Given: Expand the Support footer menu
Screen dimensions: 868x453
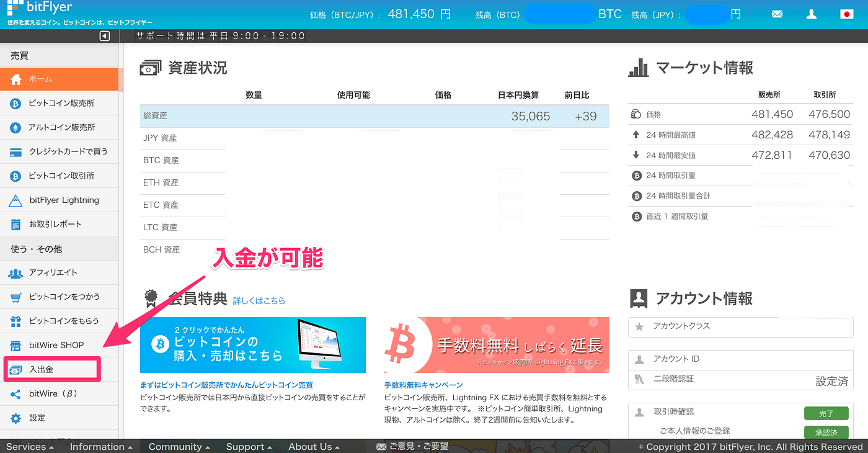Looking at the screenshot, I should [x=249, y=447].
